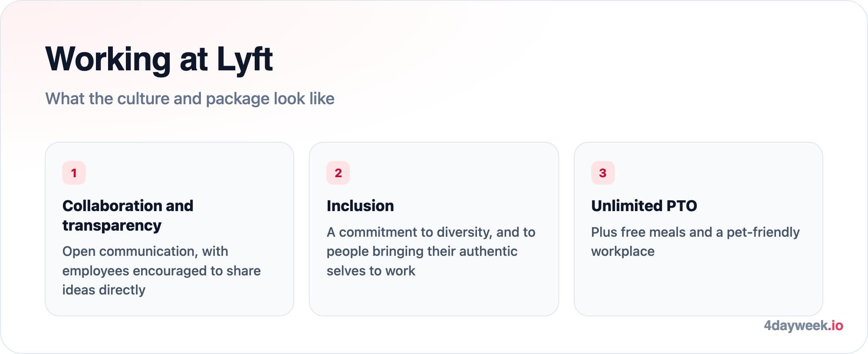
Task: Click the number 3 badge
Action: (603, 173)
